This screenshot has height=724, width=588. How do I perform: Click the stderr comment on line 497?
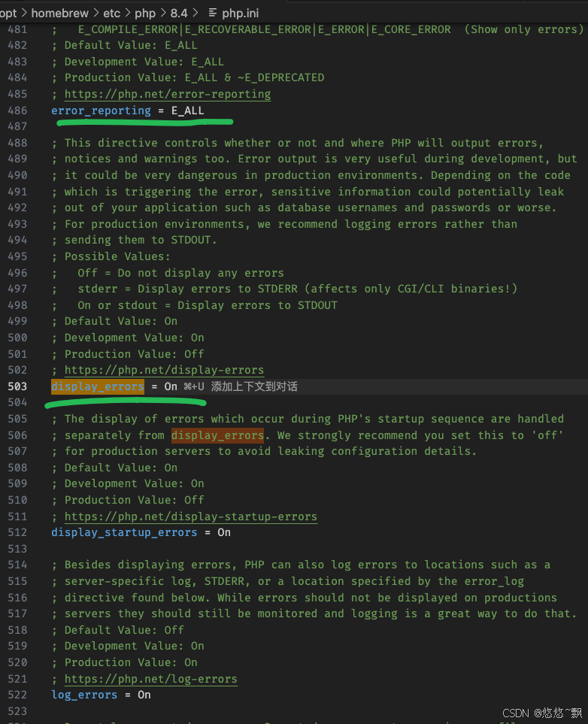(298, 289)
